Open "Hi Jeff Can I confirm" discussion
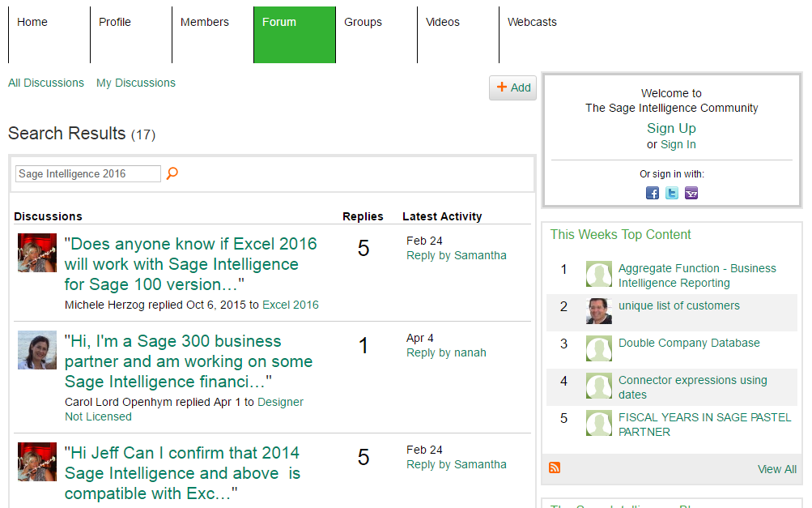Viewport: 812px width, 508px height. 182,472
